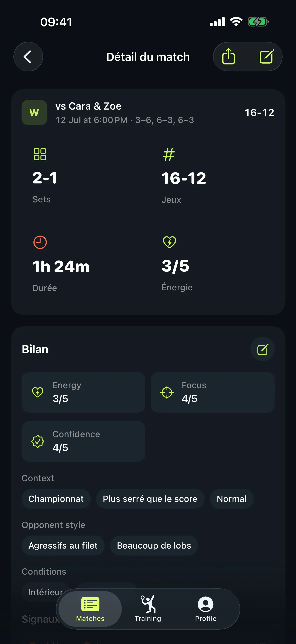Open the Matches tab
The image size is (296, 644).
click(x=90, y=609)
